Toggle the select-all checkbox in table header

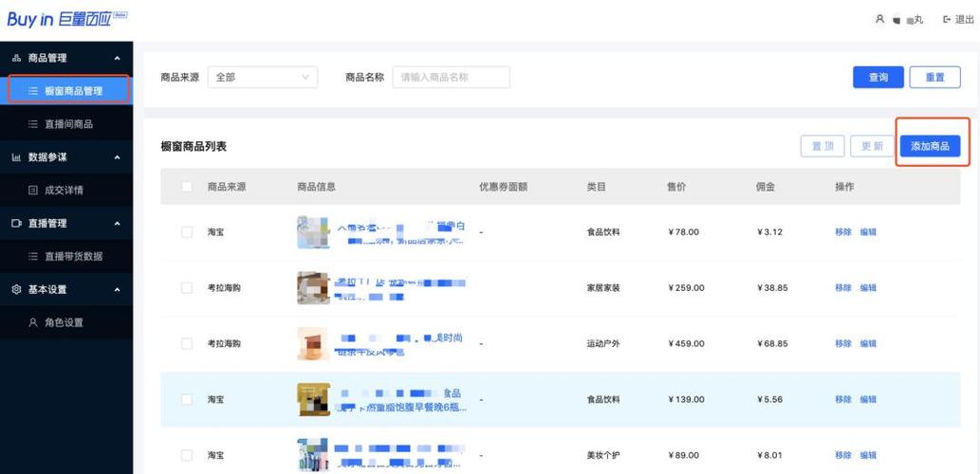[x=186, y=186]
